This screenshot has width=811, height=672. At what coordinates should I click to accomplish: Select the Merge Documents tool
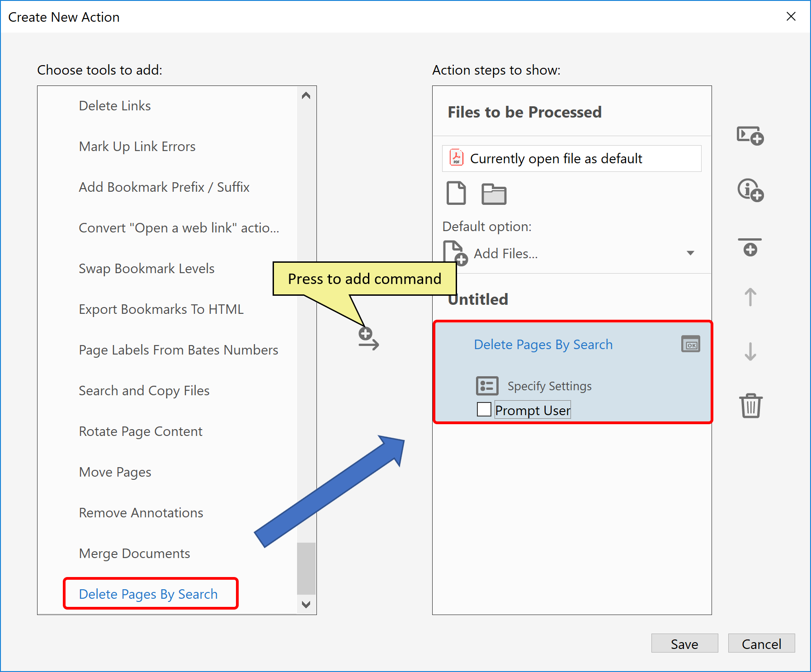click(x=134, y=553)
